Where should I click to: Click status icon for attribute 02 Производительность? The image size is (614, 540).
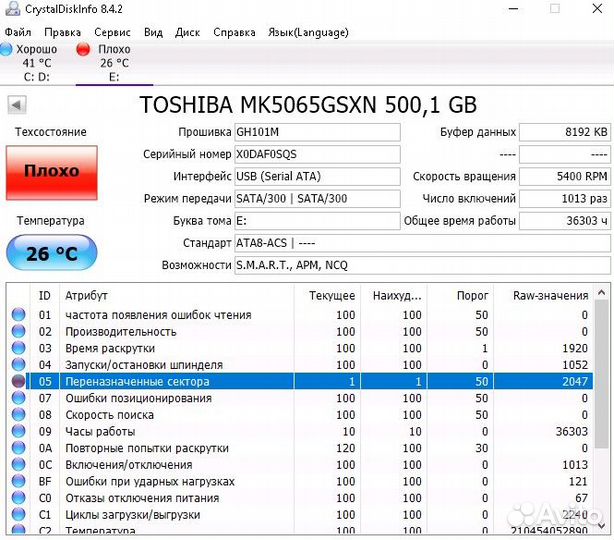pos(18,331)
